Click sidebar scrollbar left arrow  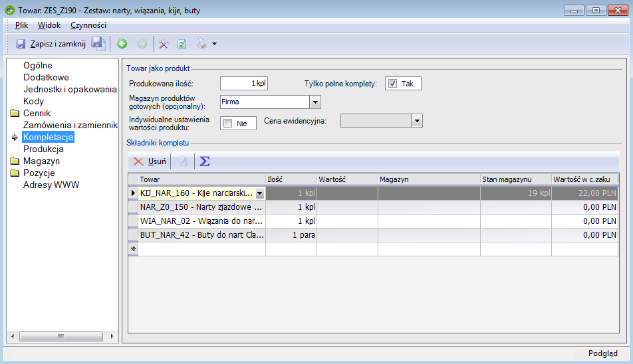[13, 336]
